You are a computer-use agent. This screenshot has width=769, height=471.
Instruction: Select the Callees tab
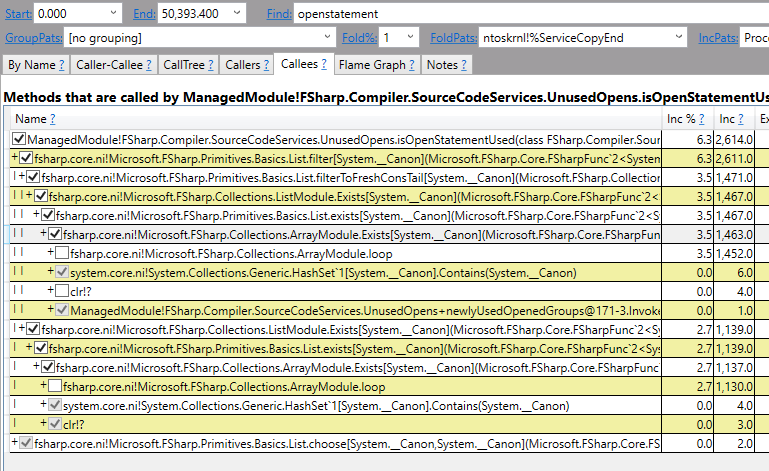pos(304,64)
